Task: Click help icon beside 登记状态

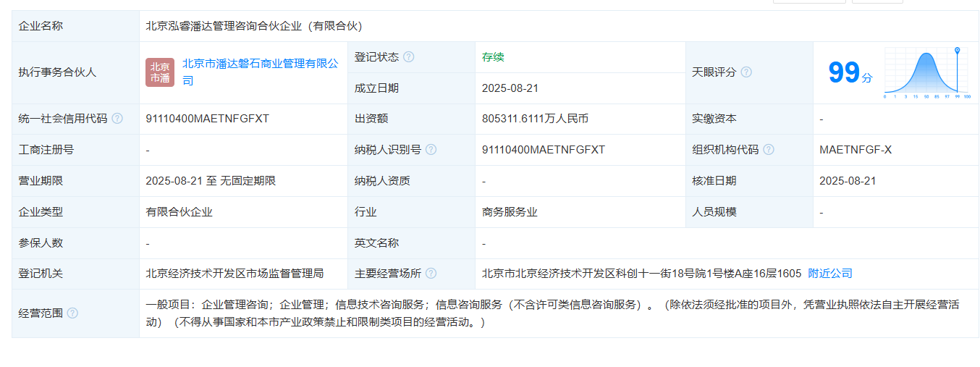Action: coord(409,57)
